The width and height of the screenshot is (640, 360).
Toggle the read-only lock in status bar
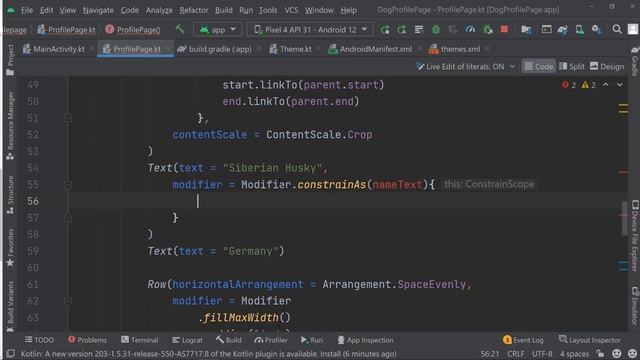pos(600,353)
